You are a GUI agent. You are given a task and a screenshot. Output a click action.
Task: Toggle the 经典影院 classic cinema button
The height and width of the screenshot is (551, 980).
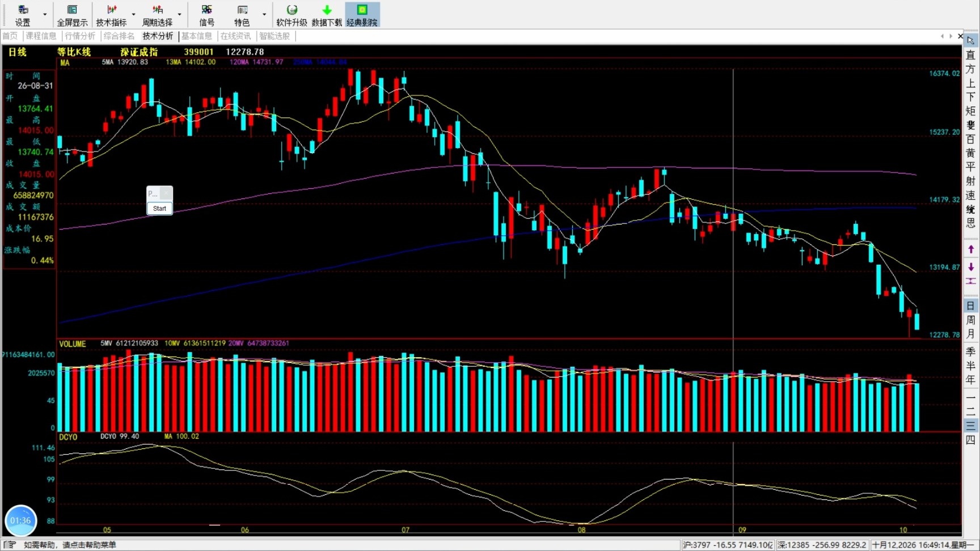pyautogui.click(x=362, y=15)
